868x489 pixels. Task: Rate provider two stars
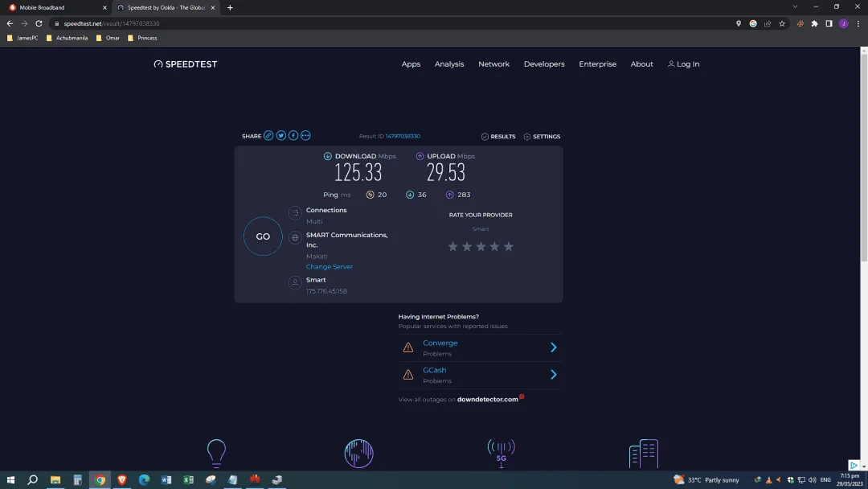(x=467, y=246)
